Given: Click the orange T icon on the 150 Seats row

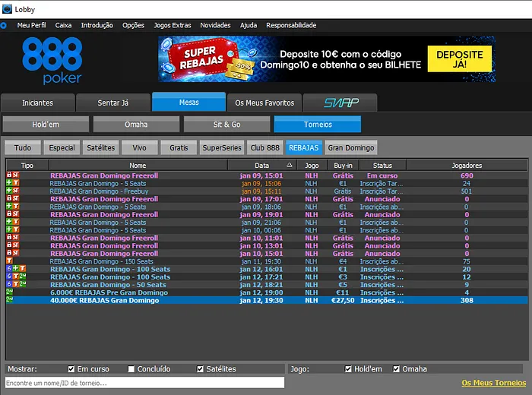Looking at the screenshot, I should pyautogui.click(x=9, y=261).
